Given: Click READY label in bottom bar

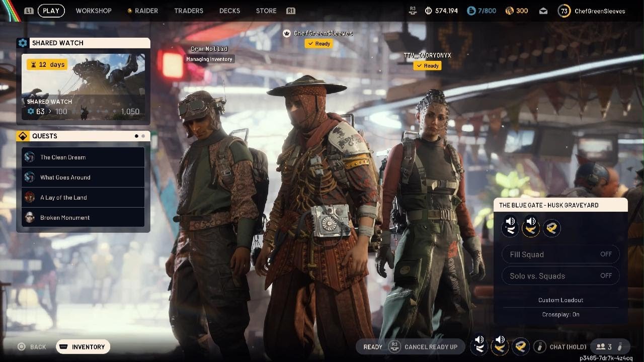Looking at the screenshot, I should click(x=373, y=347).
